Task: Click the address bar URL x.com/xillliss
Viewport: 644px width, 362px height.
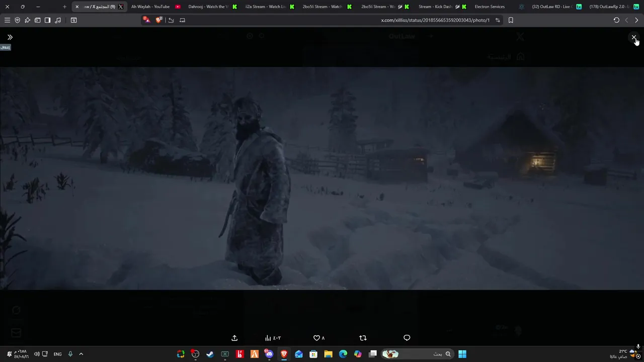Action: click(435, 20)
